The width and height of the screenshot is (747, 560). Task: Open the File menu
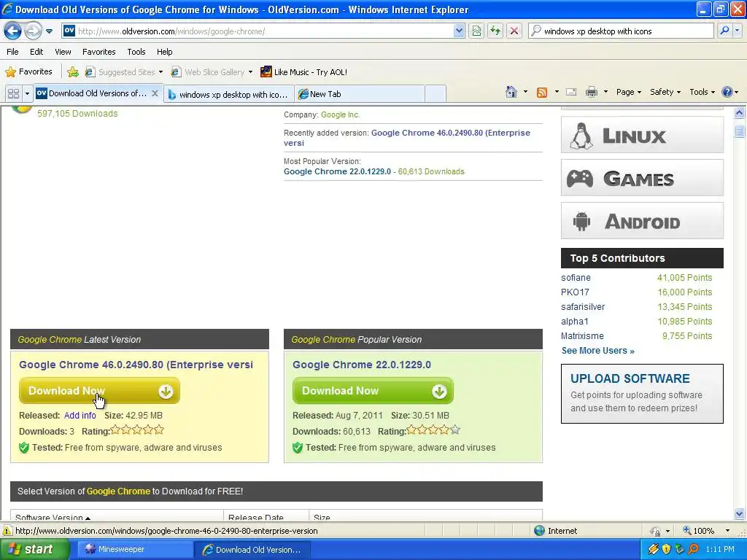13,52
